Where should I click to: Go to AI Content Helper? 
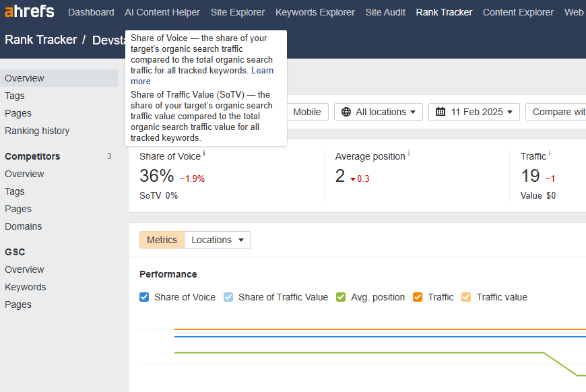(162, 12)
